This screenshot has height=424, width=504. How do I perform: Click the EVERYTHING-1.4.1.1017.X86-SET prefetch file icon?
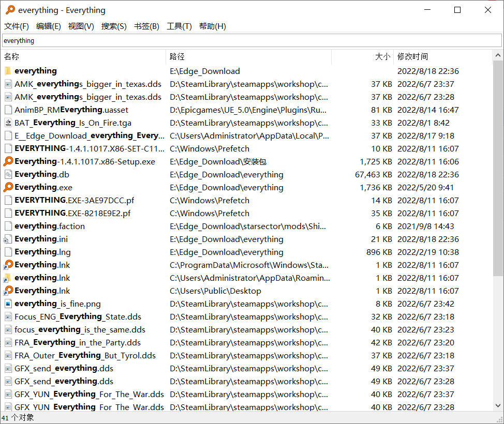[x=8, y=149]
